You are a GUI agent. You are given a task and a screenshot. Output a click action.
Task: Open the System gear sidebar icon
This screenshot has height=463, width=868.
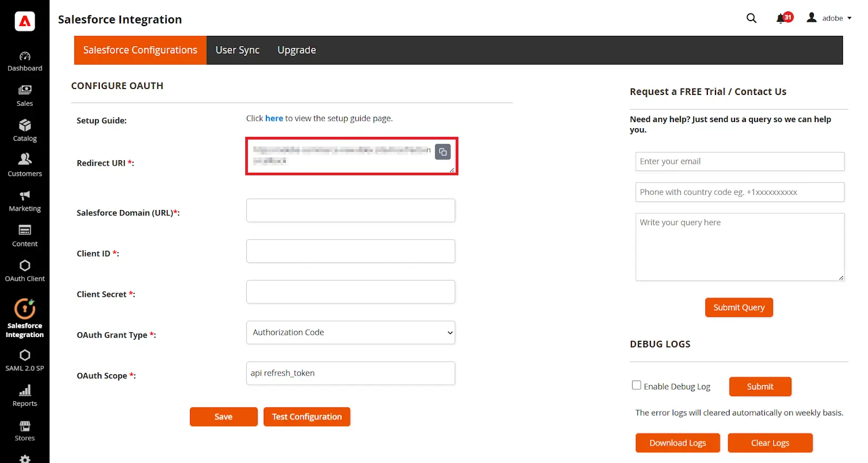[x=25, y=459]
